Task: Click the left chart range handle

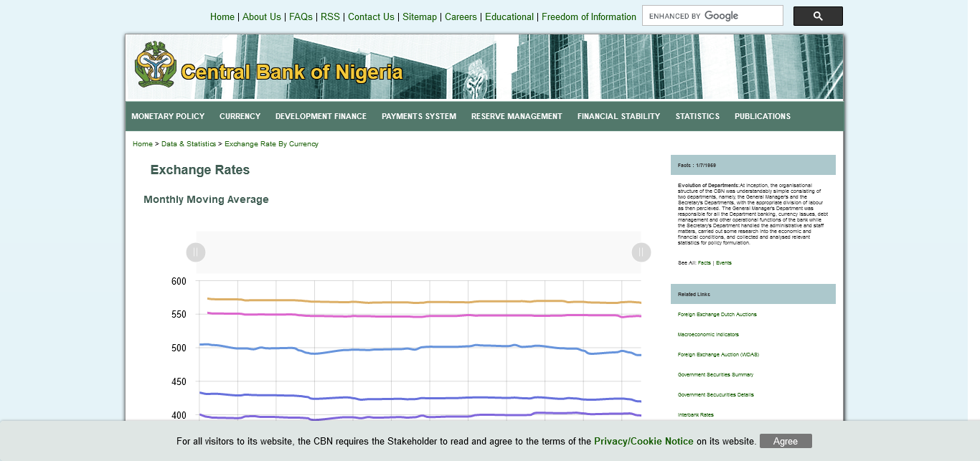Action: click(196, 252)
